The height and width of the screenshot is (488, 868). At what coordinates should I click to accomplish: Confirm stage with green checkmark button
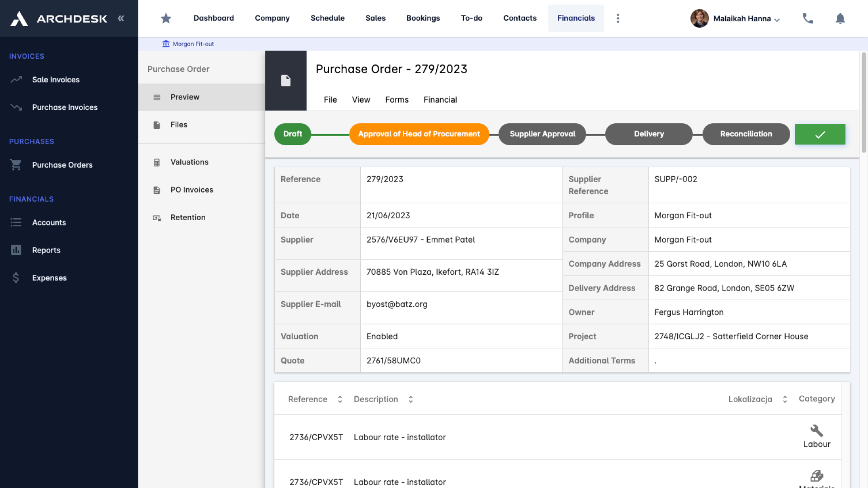(x=820, y=134)
